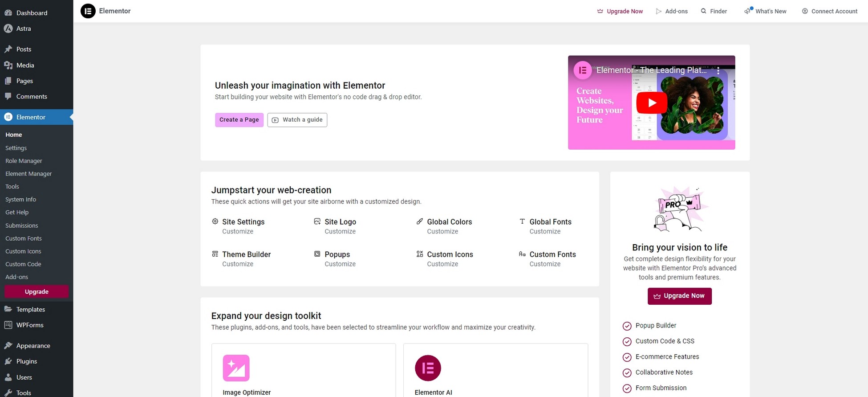Image resolution: width=868 pixels, height=397 pixels.
Task: Click the Media icon in sidebar
Action: point(8,65)
